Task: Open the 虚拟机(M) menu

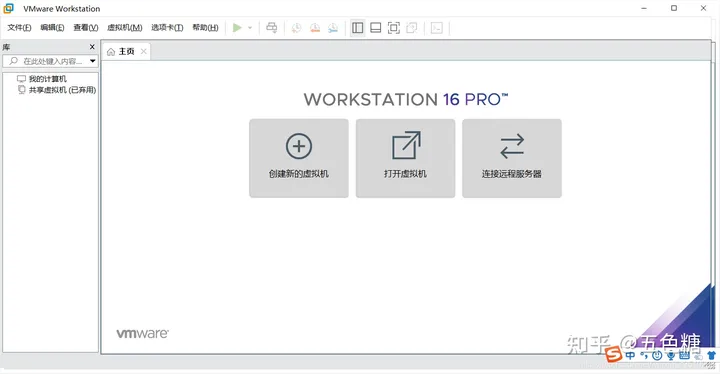Action: [124, 28]
